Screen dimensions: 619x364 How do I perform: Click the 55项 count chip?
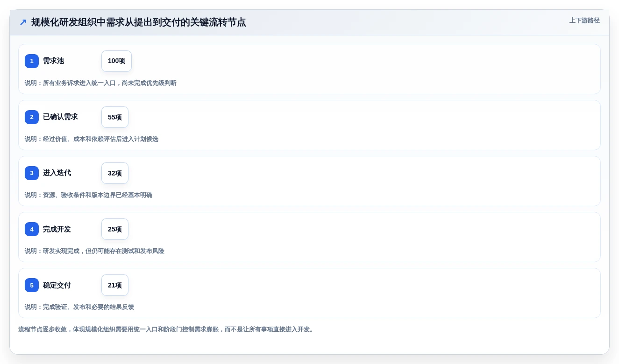[115, 117]
